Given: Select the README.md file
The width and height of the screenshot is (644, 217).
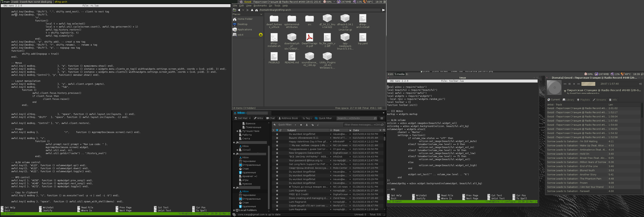Looking at the screenshot, I should tap(292, 58).
